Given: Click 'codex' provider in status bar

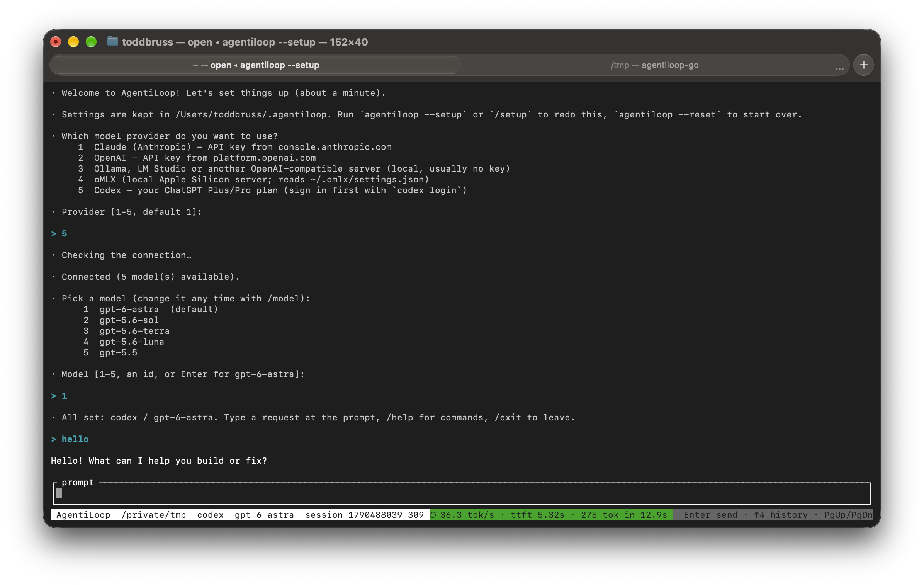Looking at the screenshot, I should 210,515.
